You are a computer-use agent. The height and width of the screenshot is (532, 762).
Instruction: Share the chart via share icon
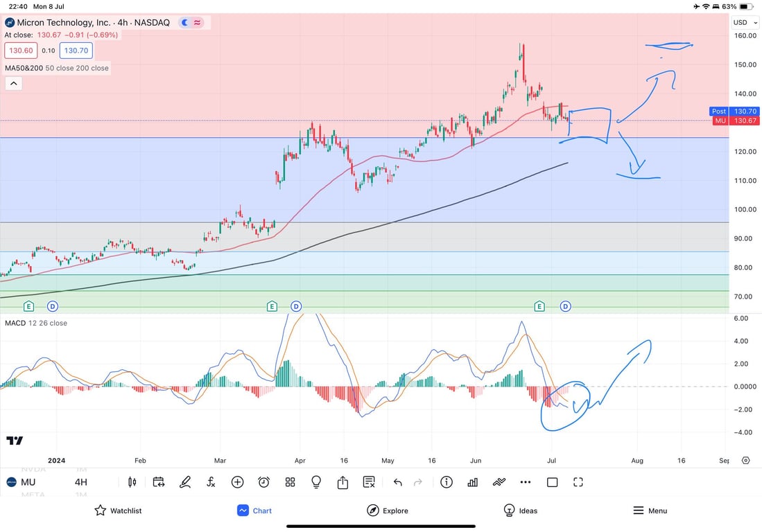[x=343, y=482]
